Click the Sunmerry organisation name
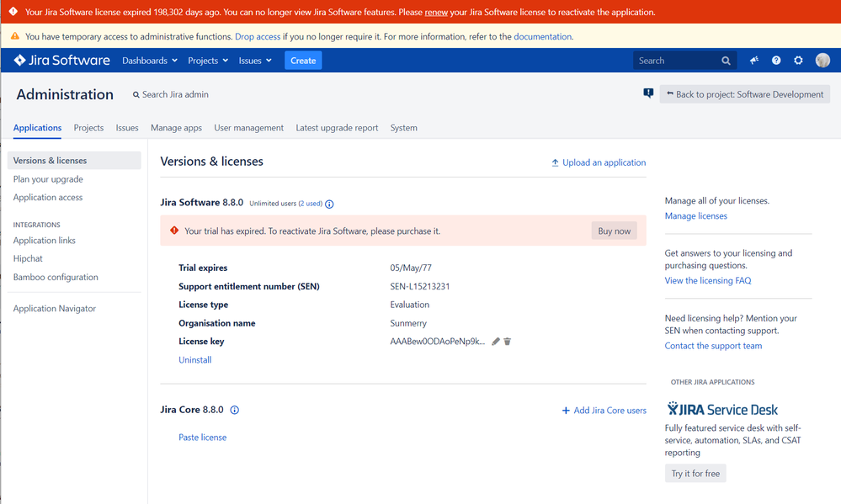Viewport: 841px width, 504px height. 408,323
